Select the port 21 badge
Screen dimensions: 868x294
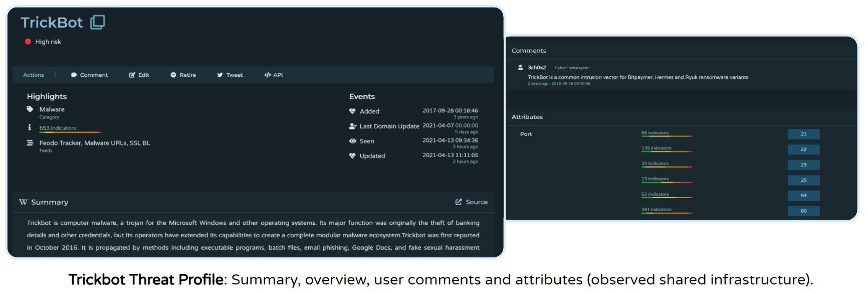[x=803, y=134]
